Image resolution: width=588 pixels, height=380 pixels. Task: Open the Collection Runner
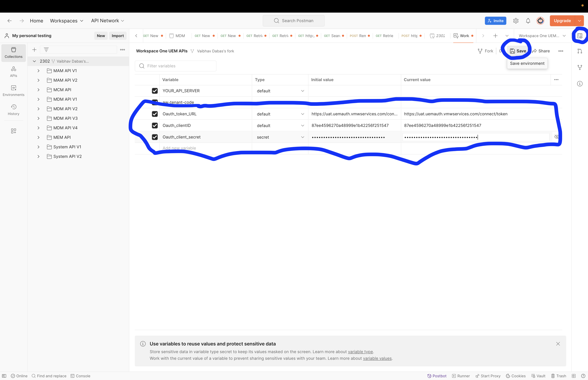coord(461,376)
